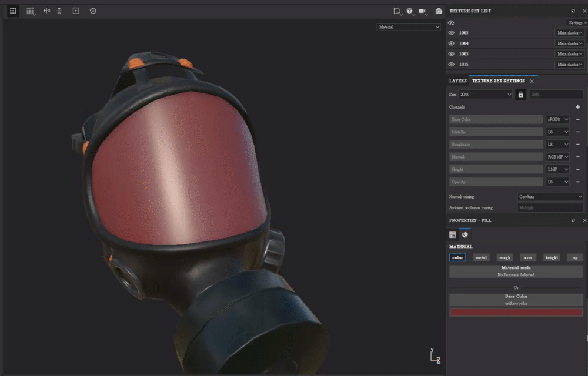The height and width of the screenshot is (376, 588).
Task: Open Main shader dropdown for 1005
Action: point(569,54)
